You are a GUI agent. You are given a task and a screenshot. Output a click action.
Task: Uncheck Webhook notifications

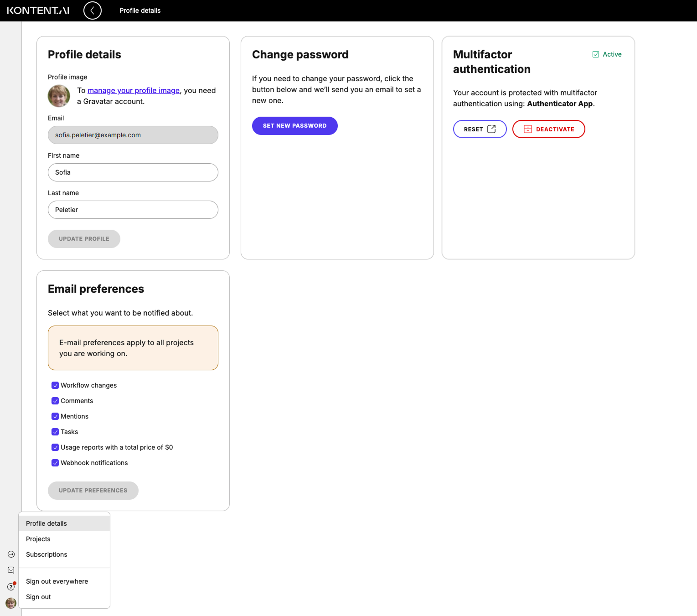[x=55, y=463]
